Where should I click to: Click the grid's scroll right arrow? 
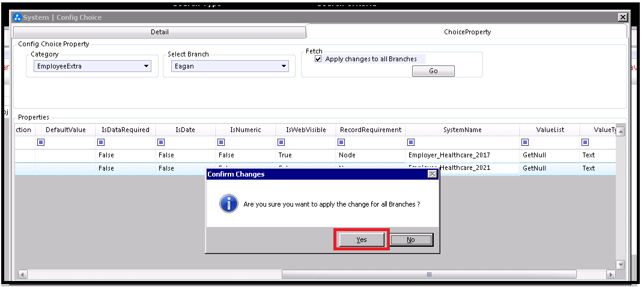(x=611, y=274)
